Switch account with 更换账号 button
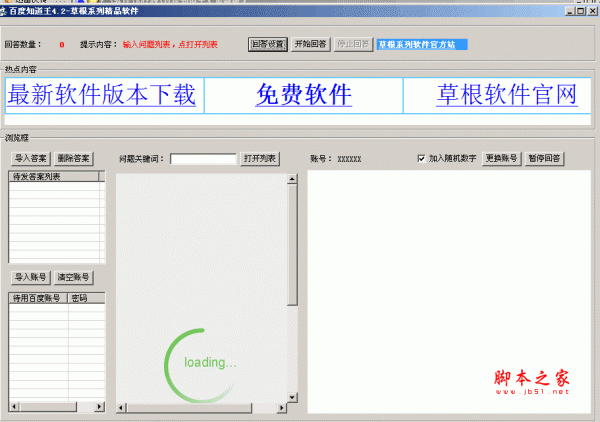The width and height of the screenshot is (600, 422). click(x=501, y=158)
